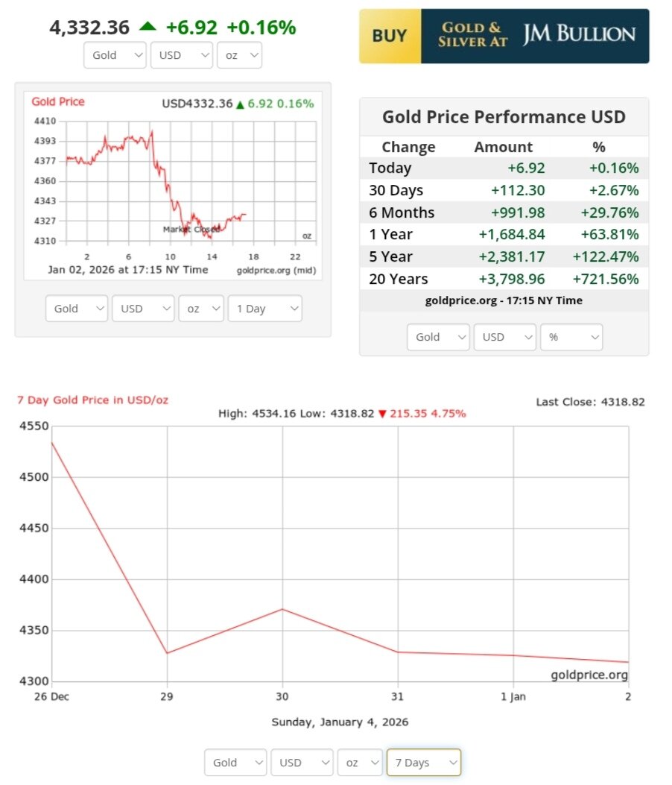Click the red down triangle above 7-day chart
The image size is (672, 785).
coord(382,414)
